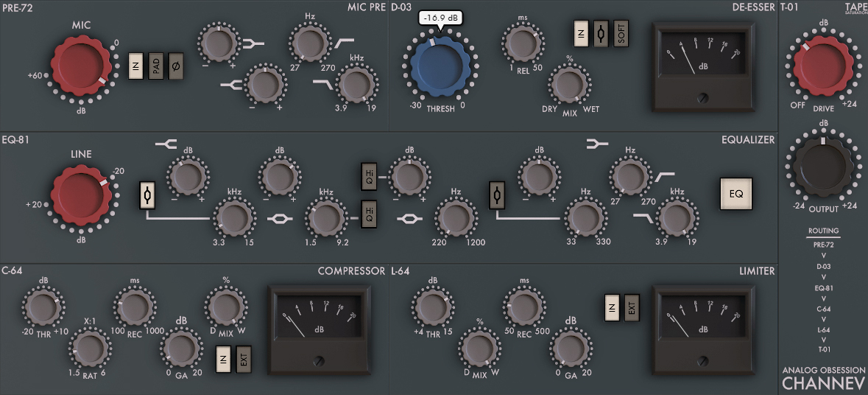Enable the limiter EXT sidechain
This screenshot has height=395, width=868.
pos(631,307)
